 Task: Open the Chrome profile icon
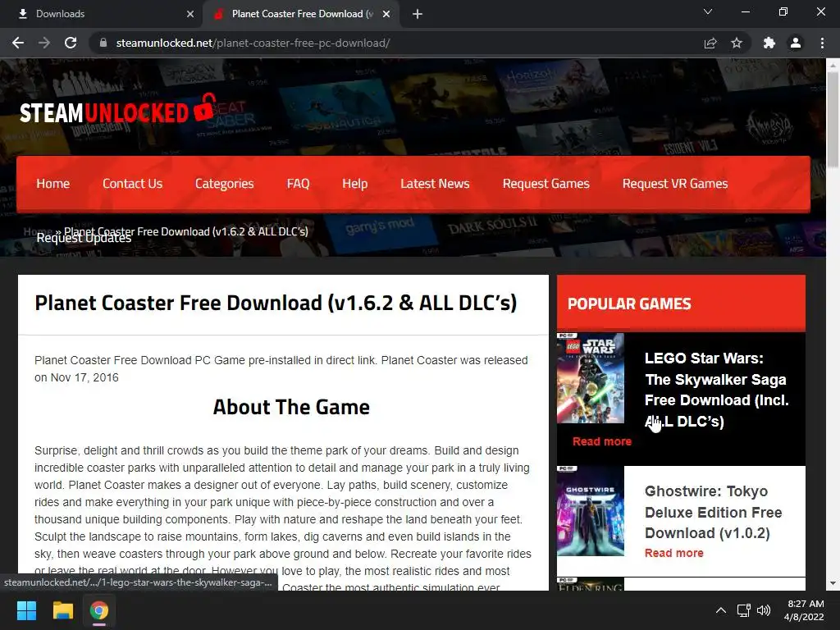point(796,43)
